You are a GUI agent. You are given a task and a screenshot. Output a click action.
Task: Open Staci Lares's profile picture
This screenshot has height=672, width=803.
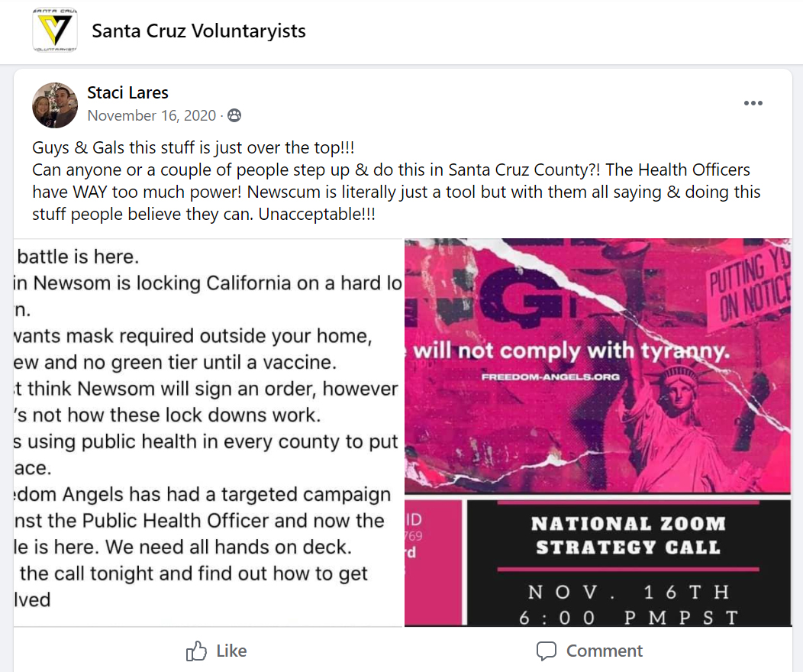coord(55,105)
